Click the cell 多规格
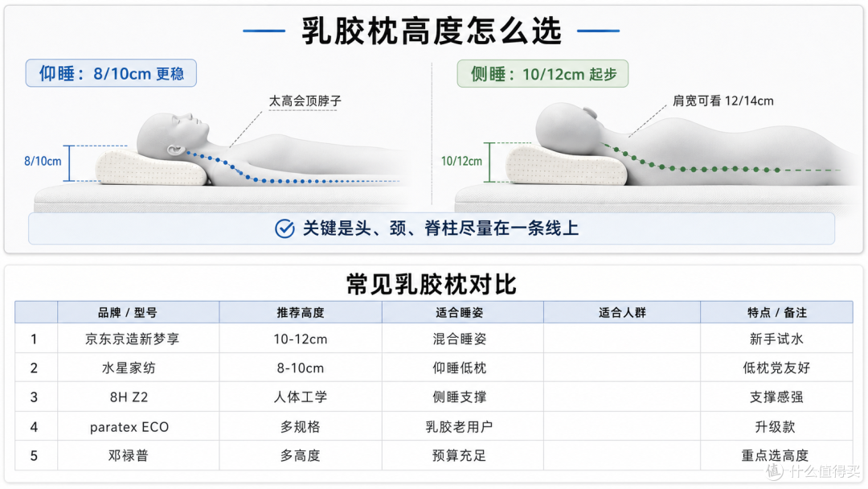Screen dimensions: 868x489 point(301,426)
